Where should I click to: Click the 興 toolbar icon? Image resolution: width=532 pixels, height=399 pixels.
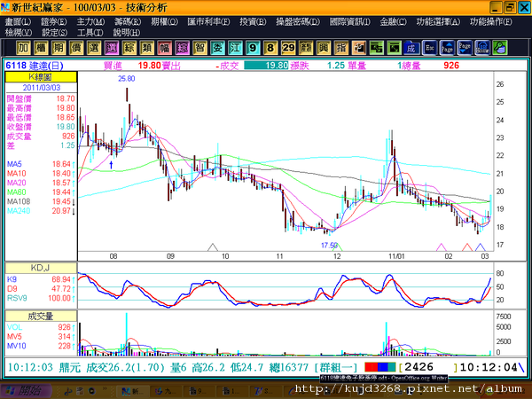click(x=324, y=48)
